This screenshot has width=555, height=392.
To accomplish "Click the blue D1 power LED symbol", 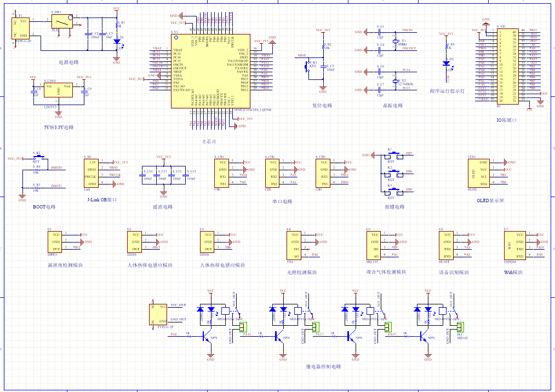I will (x=117, y=42).
